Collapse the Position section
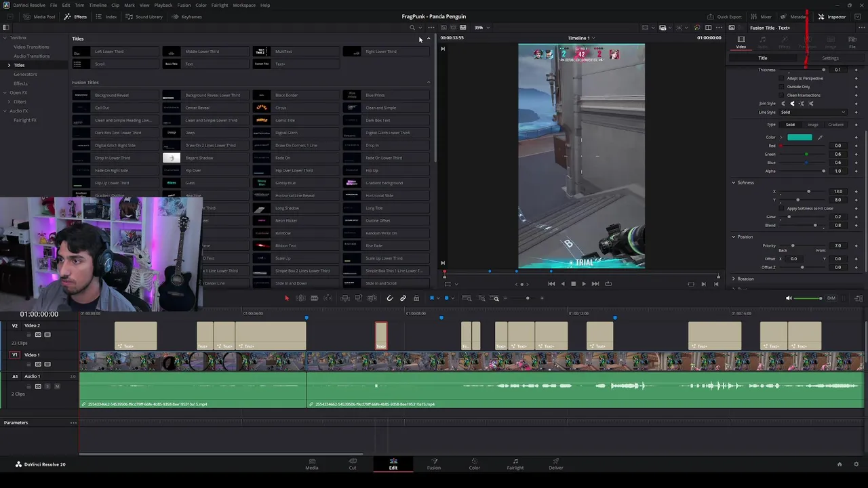The image size is (868, 488). point(733,237)
